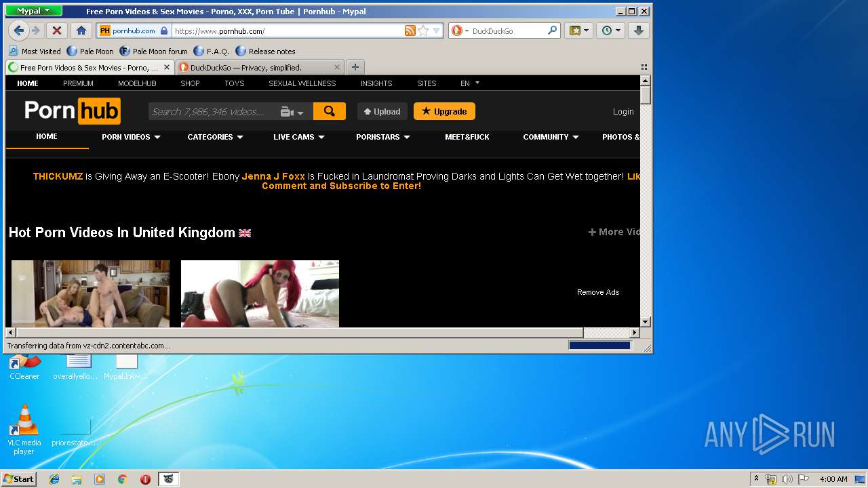Click the taskbar clock showing 4:00 AM
Viewport: 868px width, 488px height.
tap(833, 479)
